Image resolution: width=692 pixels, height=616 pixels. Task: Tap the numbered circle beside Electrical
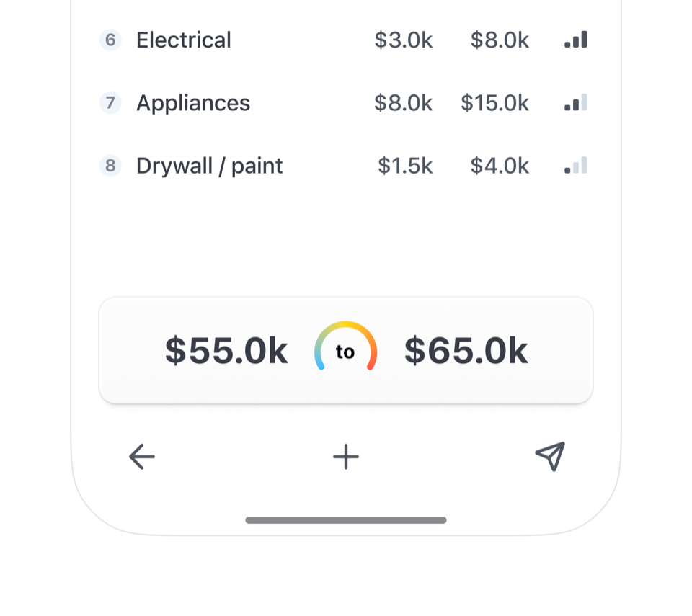point(110,40)
